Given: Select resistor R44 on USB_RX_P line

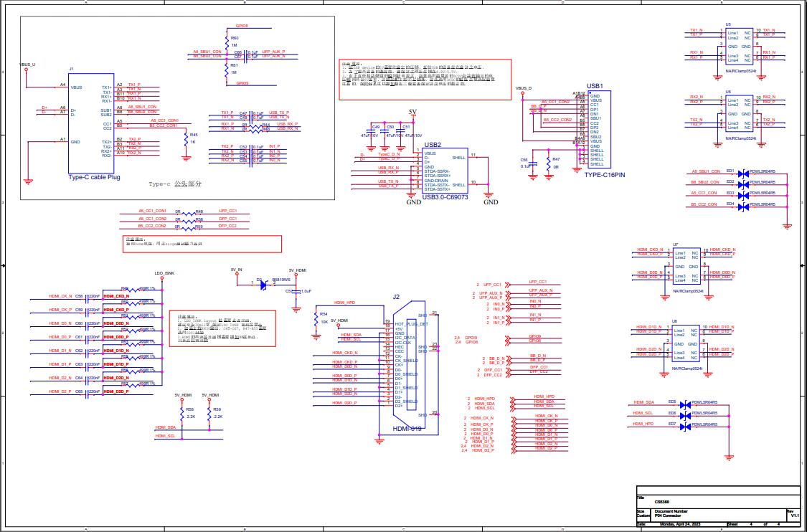Looking at the screenshot, I should click(256, 127).
